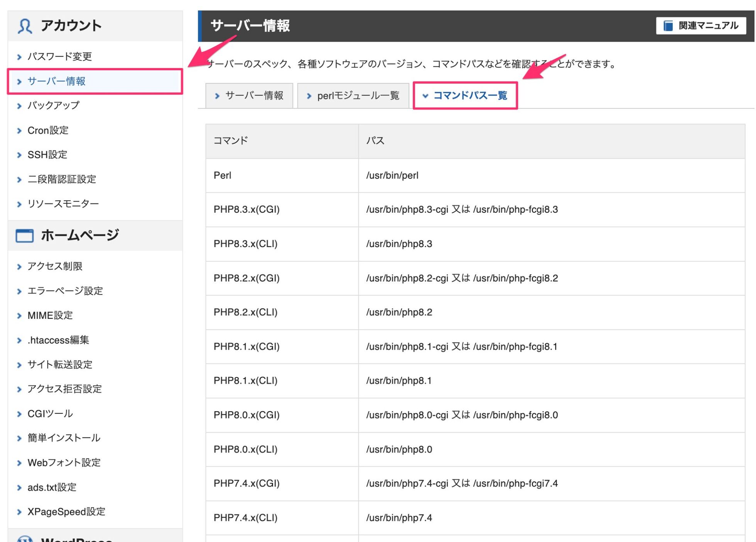The image size is (756, 542).
Task: Click the arrow next to バックアップ
Action: pyautogui.click(x=19, y=106)
